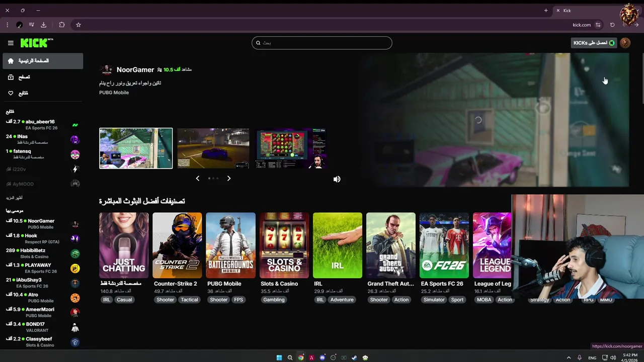
Task: Show hidden system tray icons chevron
Action: click(569, 358)
